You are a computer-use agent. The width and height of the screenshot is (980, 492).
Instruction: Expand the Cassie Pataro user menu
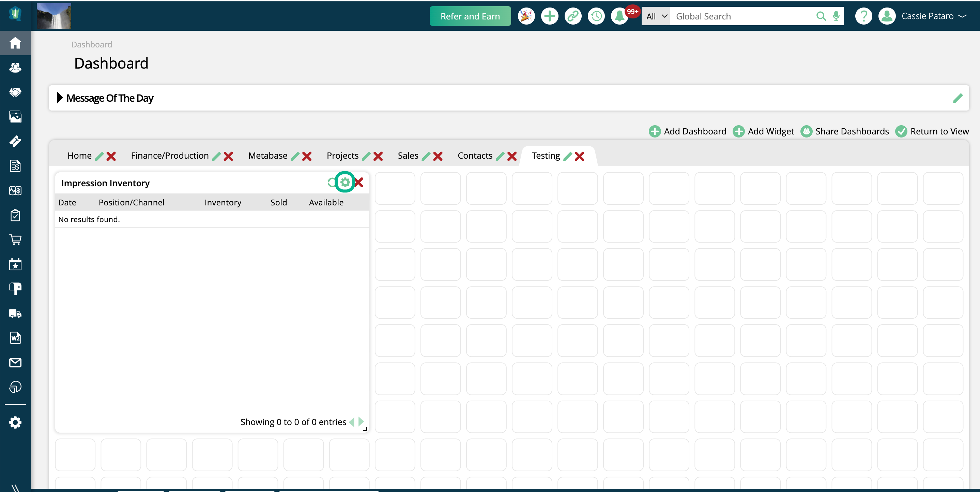[x=927, y=16]
